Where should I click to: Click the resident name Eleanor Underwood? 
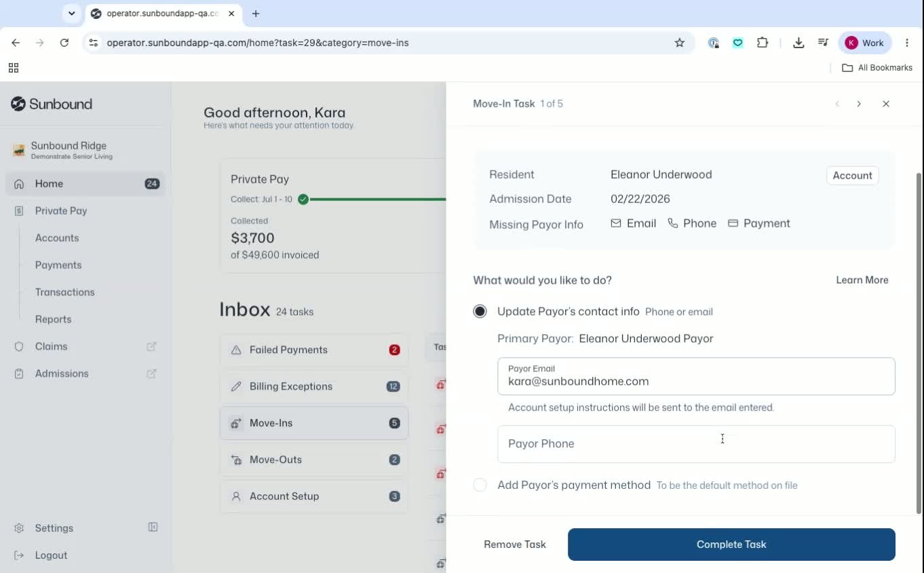[x=661, y=174]
